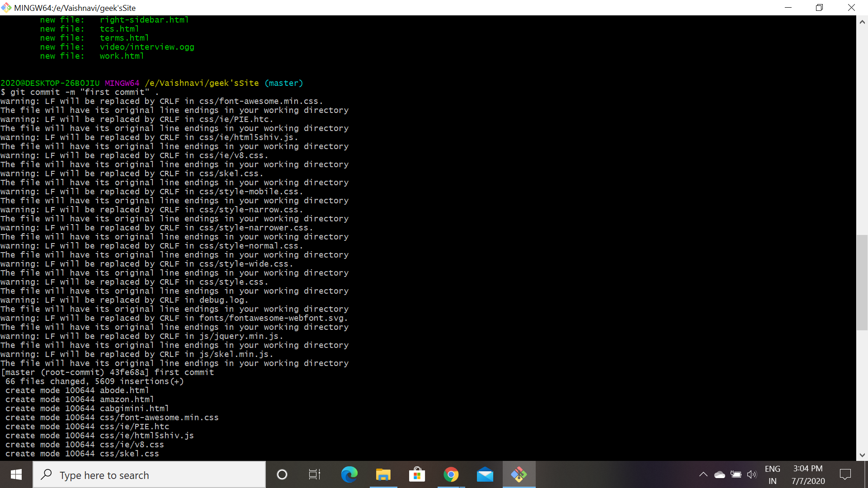Click the battery status icon

pyautogui.click(x=736, y=474)
